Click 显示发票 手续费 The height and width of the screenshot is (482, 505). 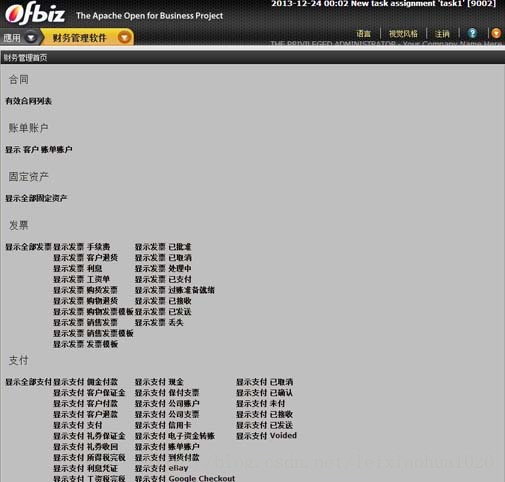coord(82,247)
